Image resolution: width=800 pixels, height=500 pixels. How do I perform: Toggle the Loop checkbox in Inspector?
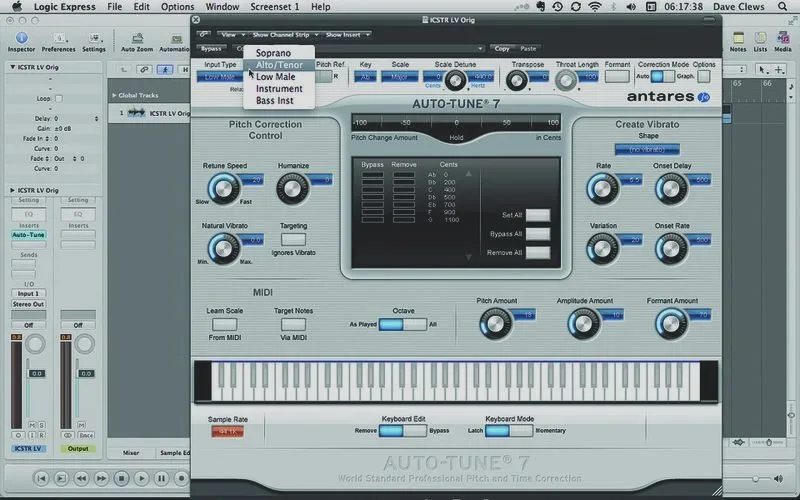59,98
